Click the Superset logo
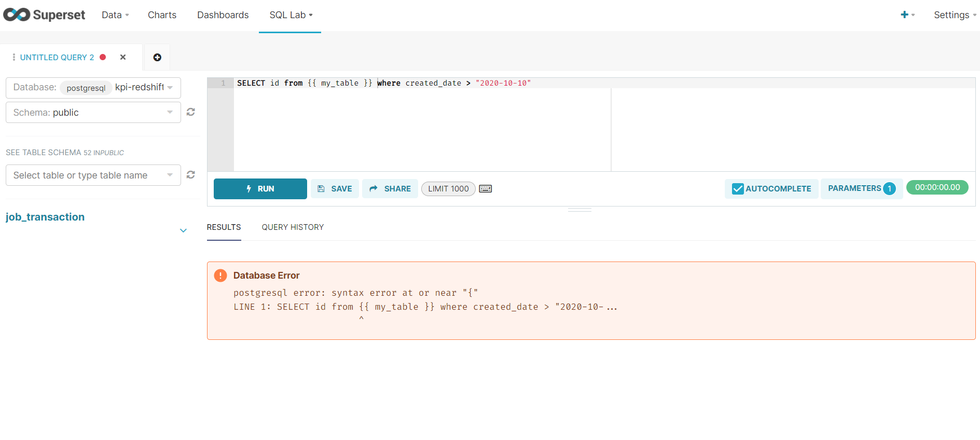Screen dimensions: 980x440 (44, 15)
